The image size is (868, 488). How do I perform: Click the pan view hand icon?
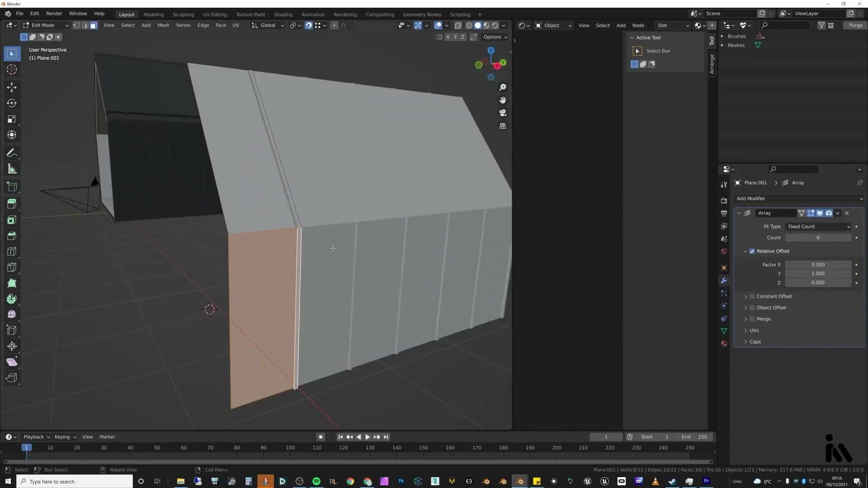click(502, 100)
